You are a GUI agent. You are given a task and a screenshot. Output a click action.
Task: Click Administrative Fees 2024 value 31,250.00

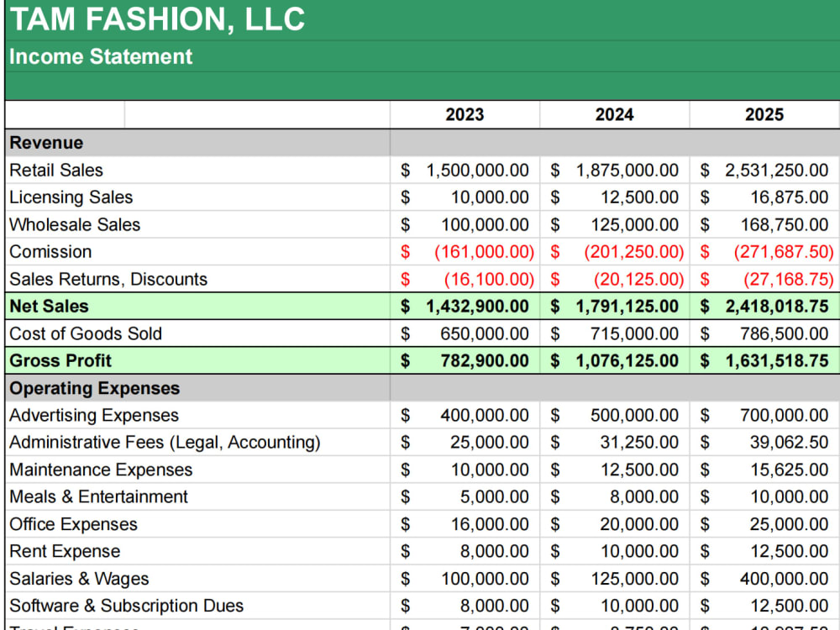click(x=639, y=443)
